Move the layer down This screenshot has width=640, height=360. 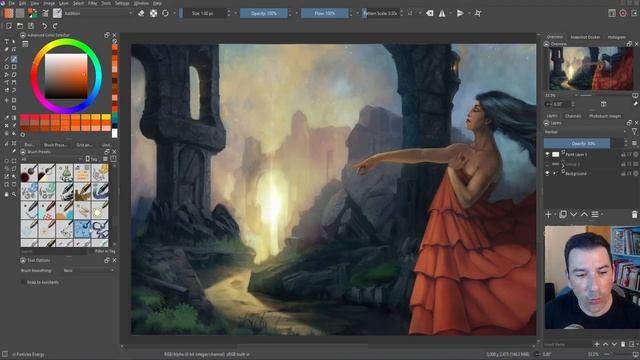(x=573, y=214)
